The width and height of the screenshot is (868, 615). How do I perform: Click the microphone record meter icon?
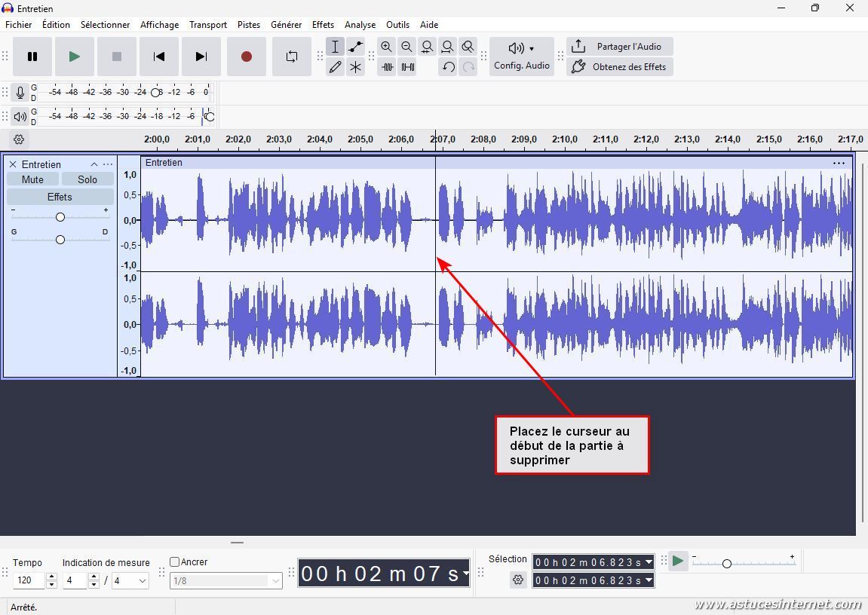(x=20, y=93)
